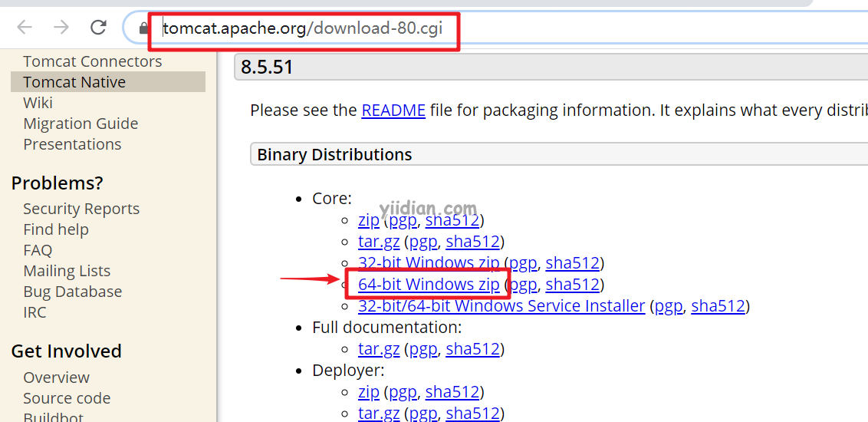
Task: Open Tomcat Connectors sidebar link
Action: [92, 61]
